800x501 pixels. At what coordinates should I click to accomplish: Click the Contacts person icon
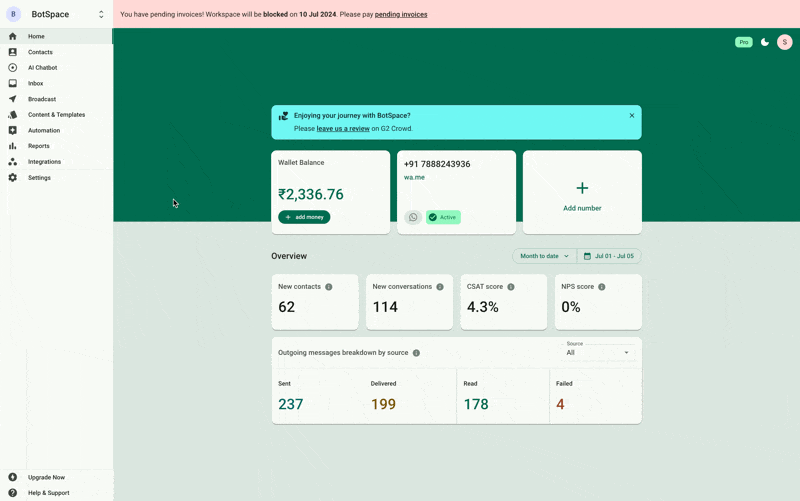click(x=13, y=52)
